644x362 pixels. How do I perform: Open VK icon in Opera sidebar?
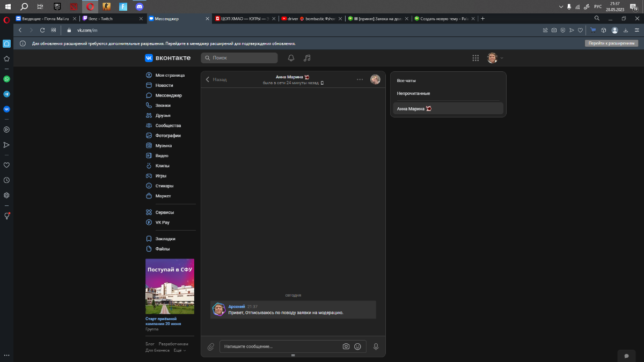point(6,109)
